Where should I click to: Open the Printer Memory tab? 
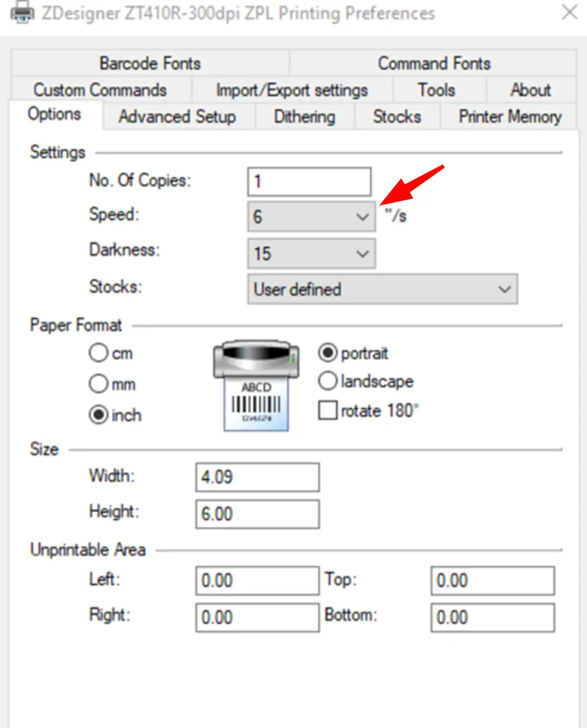510,116
